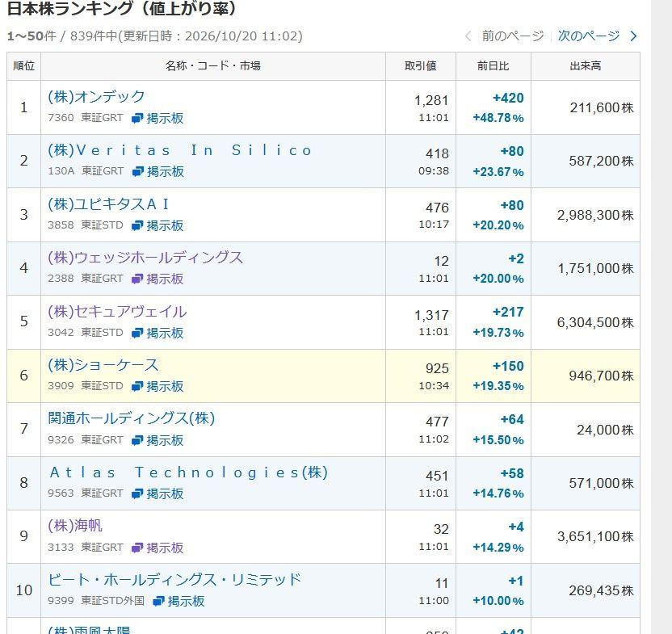Click the 名称・コード・市場 column header

click(213, 66)
